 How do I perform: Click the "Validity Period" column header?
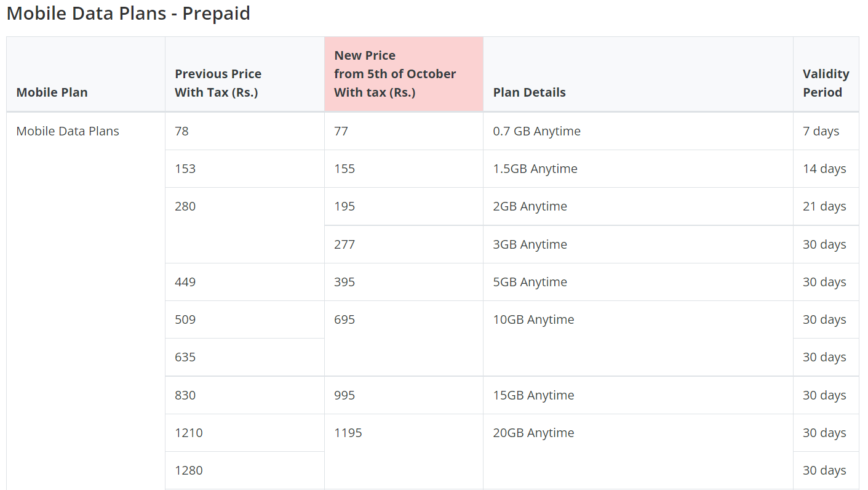click(x=826, y=83)
